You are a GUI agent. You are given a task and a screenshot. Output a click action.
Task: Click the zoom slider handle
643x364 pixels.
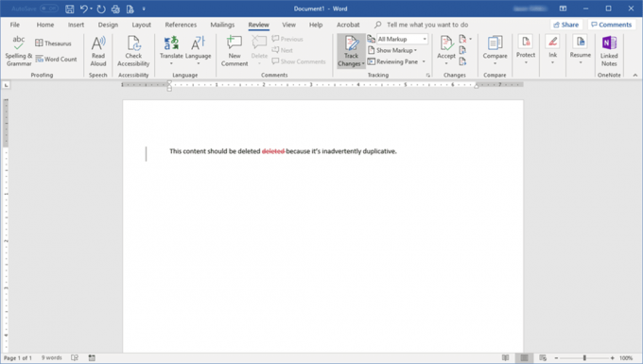pyautogui.click(x=584, y=357)
